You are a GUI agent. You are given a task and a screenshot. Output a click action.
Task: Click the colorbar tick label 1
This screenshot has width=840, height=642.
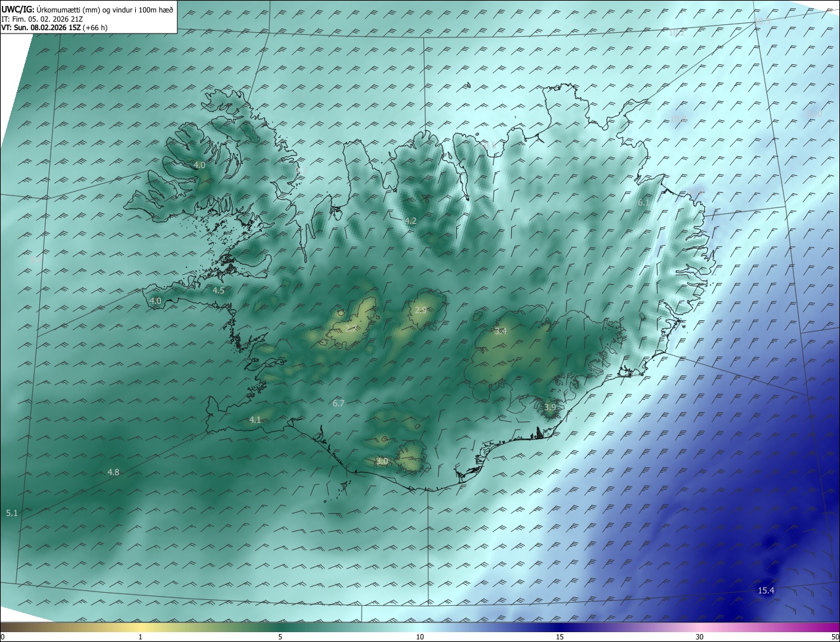[141, 637]
